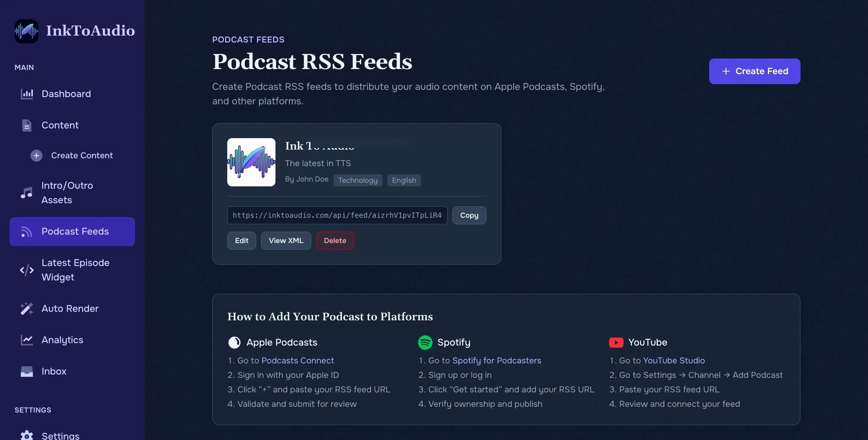The image size is (868, 440).
Task: Click the YouTube heading text
Action: 647,342
